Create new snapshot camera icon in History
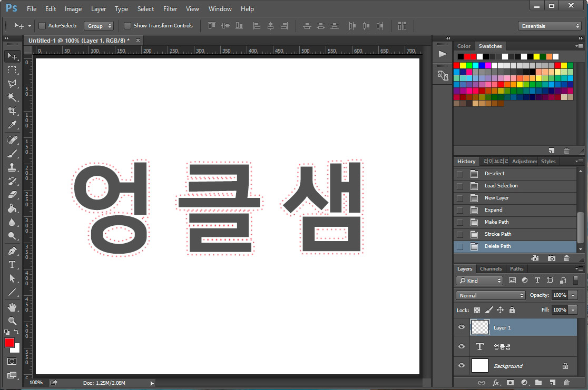588x390 pixels. 551,258
